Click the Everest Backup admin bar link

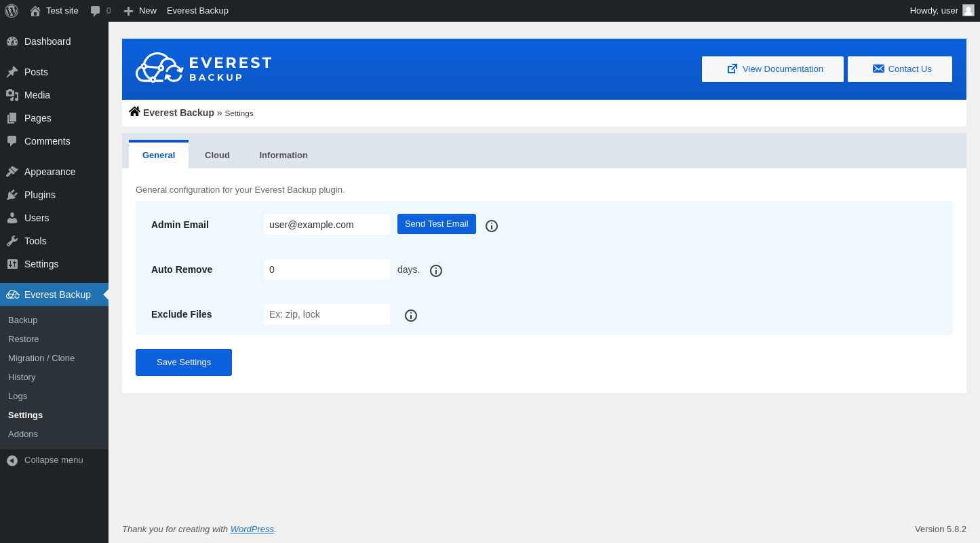click(197, 11)
